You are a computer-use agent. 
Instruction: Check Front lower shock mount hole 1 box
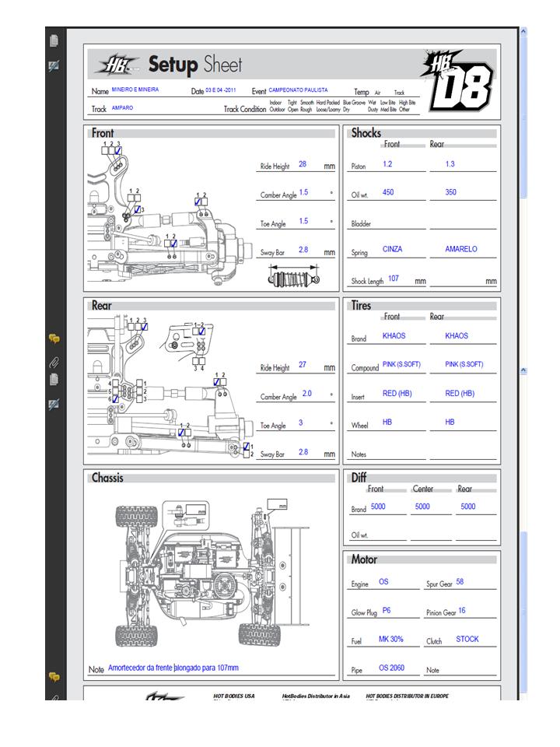167,243
